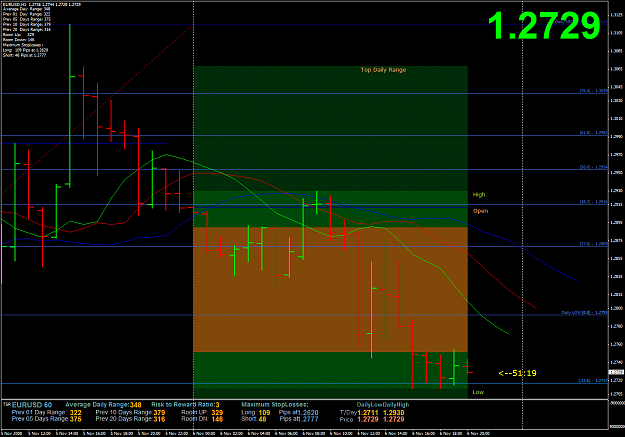Screen dimensions: 625x437
Task: Click the 'Maximum StopLosses:' heading in the bottom panel
Action: click(x=275, y=405)
